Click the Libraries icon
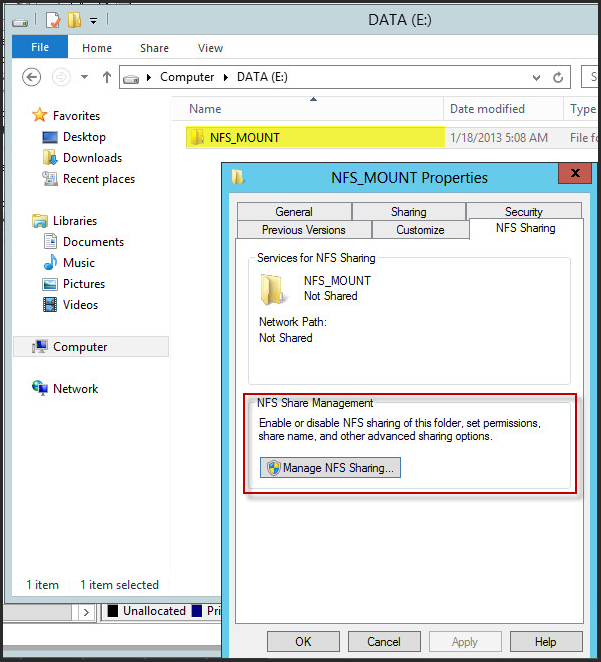The height and width of the screenshot is (662, 601). point(40,221)
